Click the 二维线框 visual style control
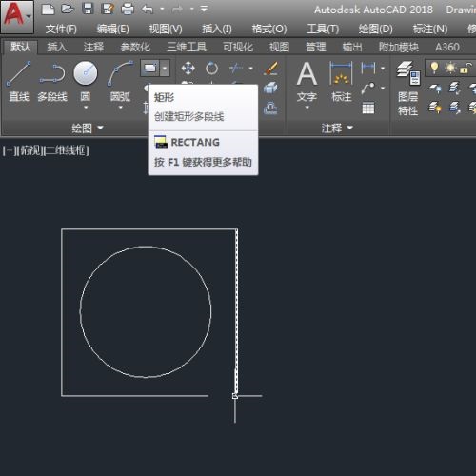The height and width of the screenshot is (476, 476). pyautogui.click(x=66, y=150)
